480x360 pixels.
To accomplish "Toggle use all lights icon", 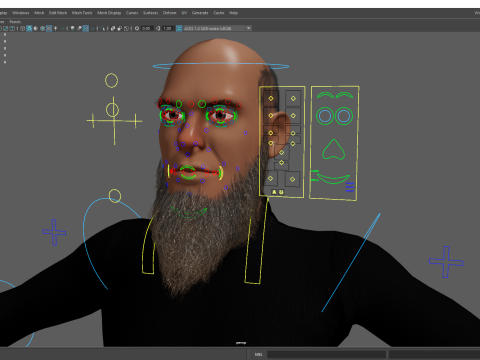I will pyautogui.click(x=56, y=29).
